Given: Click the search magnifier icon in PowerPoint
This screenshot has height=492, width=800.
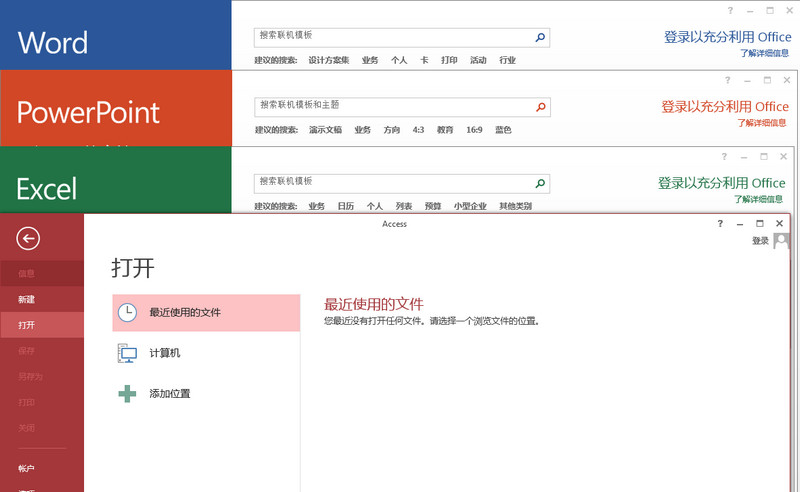Looking at the screenshot, I should (x=540, y=107).
